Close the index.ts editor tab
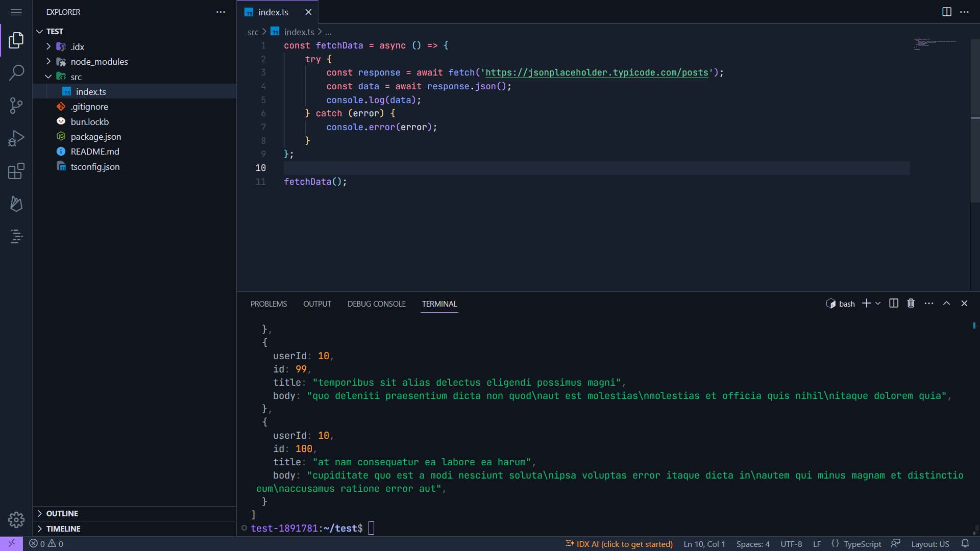Screen dimensions: 980x551 pyautogui.click(x=308, y=12)
